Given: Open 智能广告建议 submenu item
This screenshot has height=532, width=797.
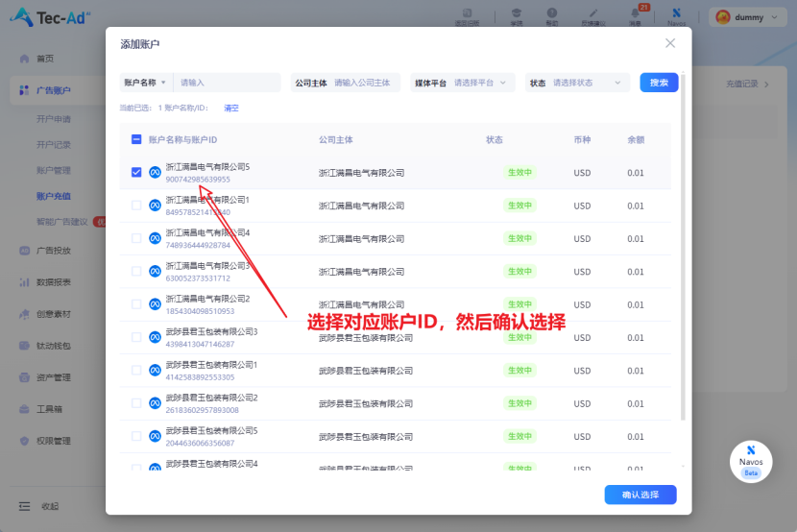Looking at the screenshot, I should (62, 222).
